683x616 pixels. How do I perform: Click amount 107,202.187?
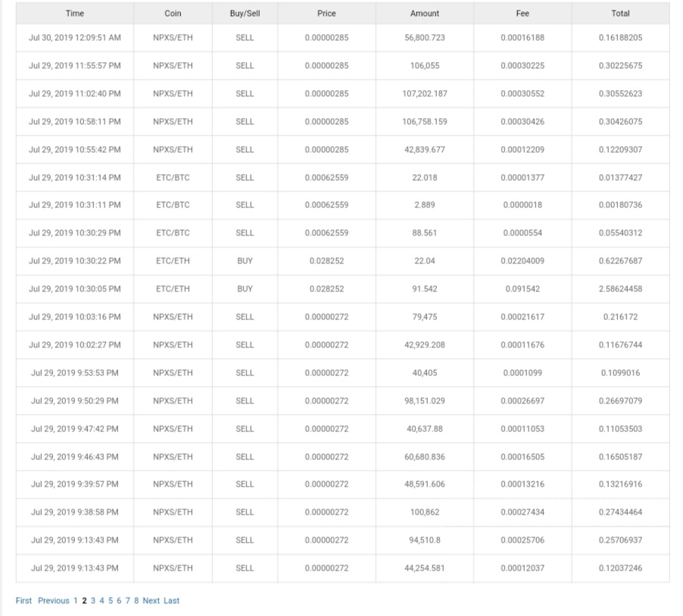[x=425, y=94]
